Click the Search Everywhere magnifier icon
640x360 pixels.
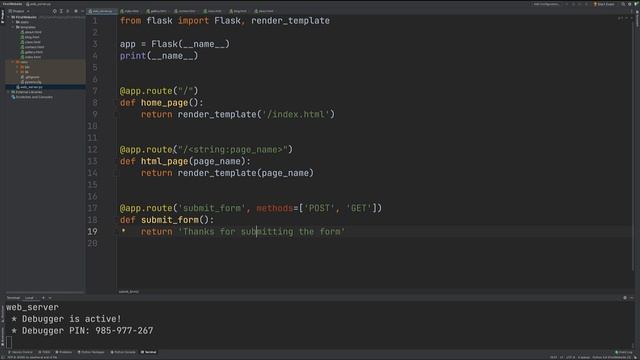[623, 4]
